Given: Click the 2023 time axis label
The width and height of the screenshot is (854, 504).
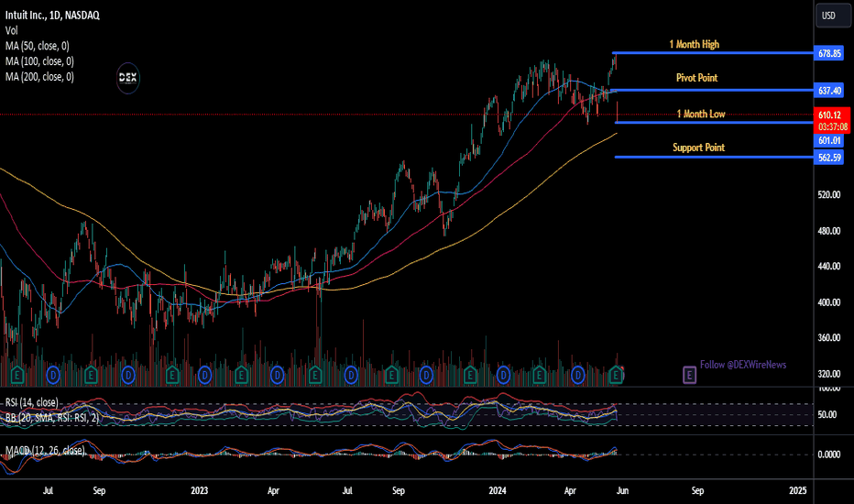Looking at the screenshot, I should click(x=200, y=490).
